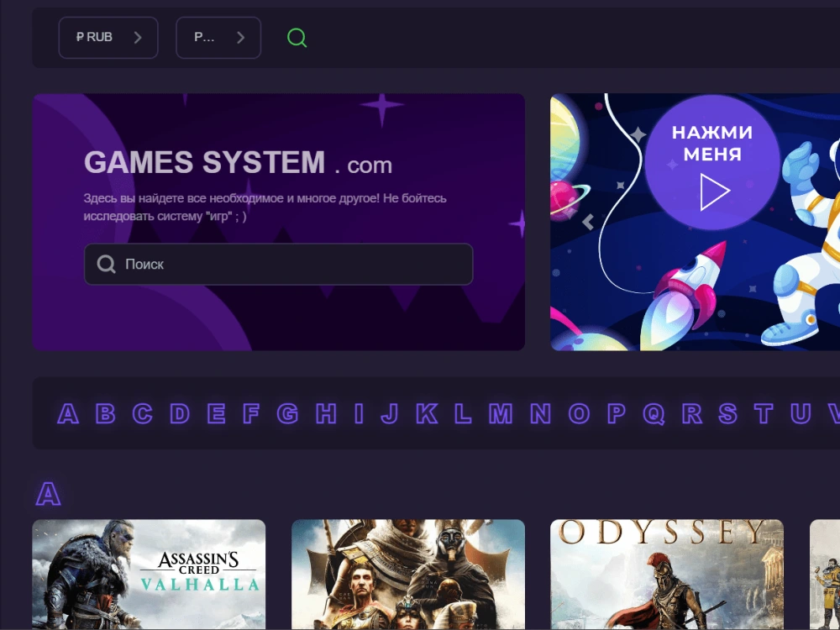The width and height of the screenshot is (840, 630).
Task: Jump to letter P in the alphabet bar
Action: 617,413
